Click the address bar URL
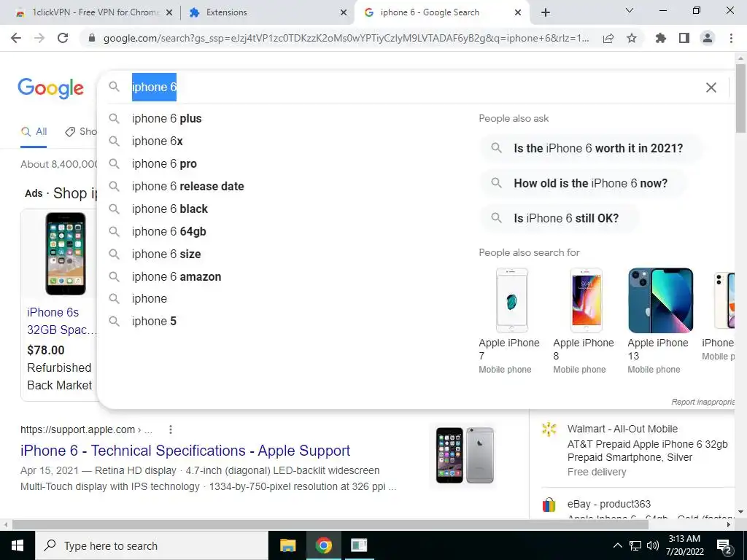Screen dimensions: 747x560 point(346,38)
